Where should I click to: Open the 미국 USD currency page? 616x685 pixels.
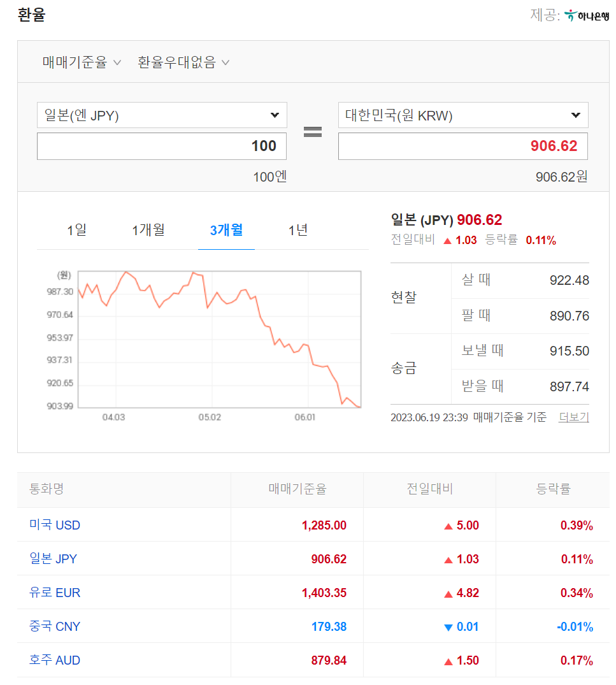coord(55,524)
